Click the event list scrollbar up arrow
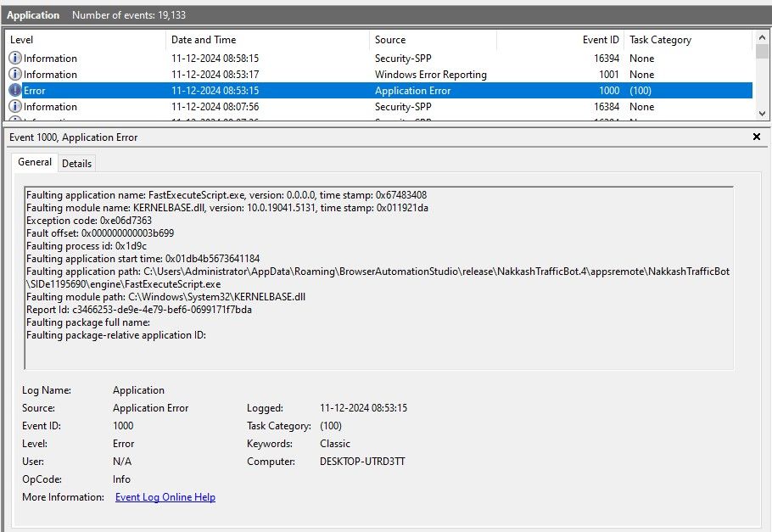This screenshot has height=532, width=772. click(762, 37)
